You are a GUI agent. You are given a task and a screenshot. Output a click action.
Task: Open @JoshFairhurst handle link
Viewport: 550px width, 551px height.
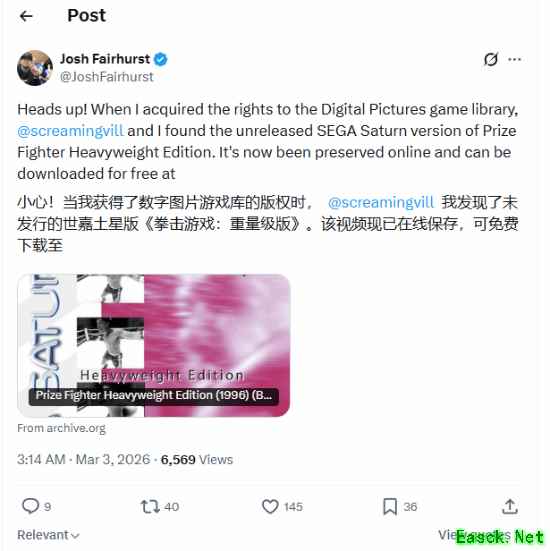click(106, 77)
